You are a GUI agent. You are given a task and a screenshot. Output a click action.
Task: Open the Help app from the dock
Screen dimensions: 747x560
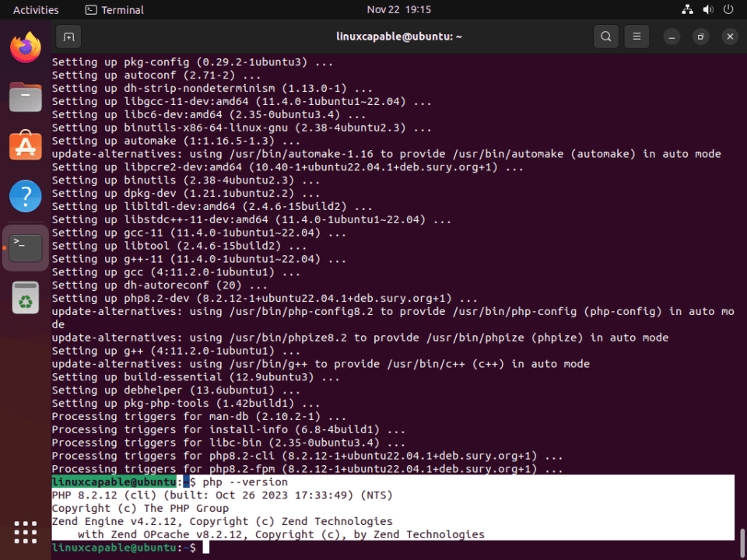[x=25, y=197]
